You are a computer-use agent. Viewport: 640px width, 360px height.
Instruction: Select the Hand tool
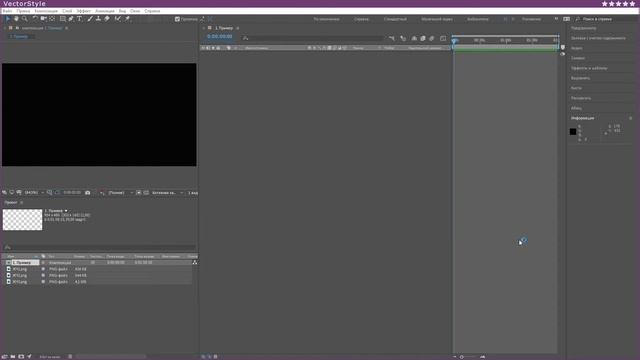(16, 19)
